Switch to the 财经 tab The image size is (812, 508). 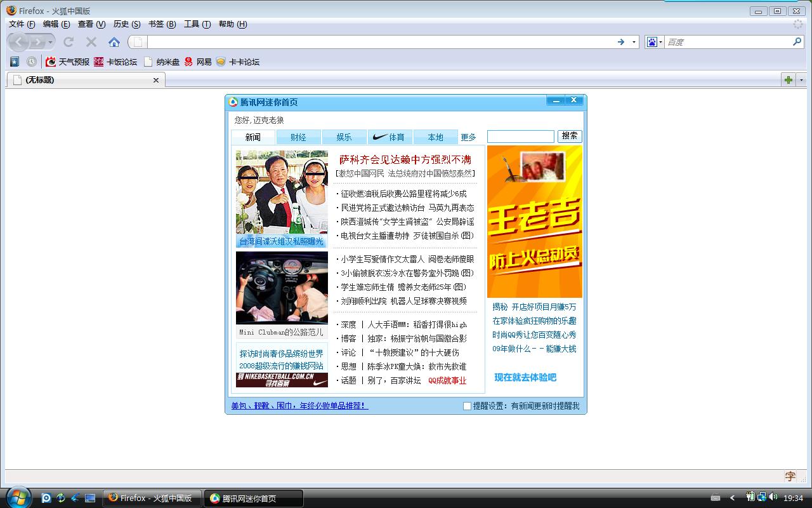[x=298, y=137]
